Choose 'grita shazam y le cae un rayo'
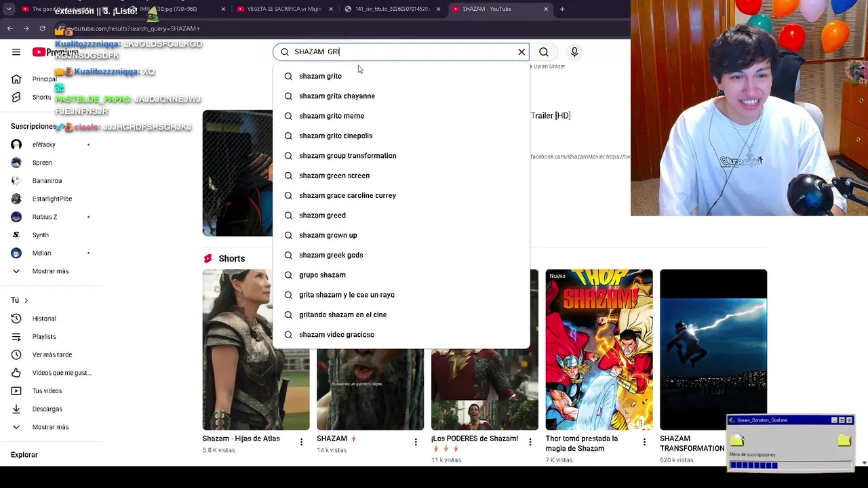This screenshot has width=868, height=488. pyautogui.click(x=401, y=295)
